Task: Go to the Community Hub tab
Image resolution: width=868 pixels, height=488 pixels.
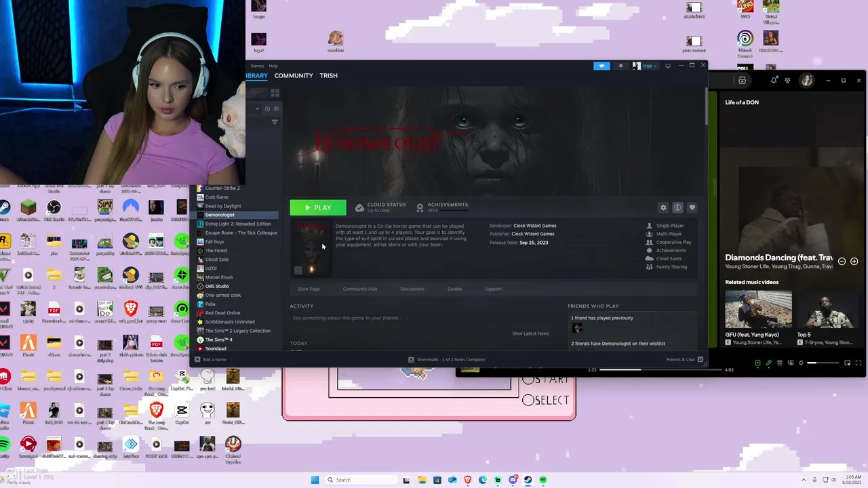Action: click(360, 289)
